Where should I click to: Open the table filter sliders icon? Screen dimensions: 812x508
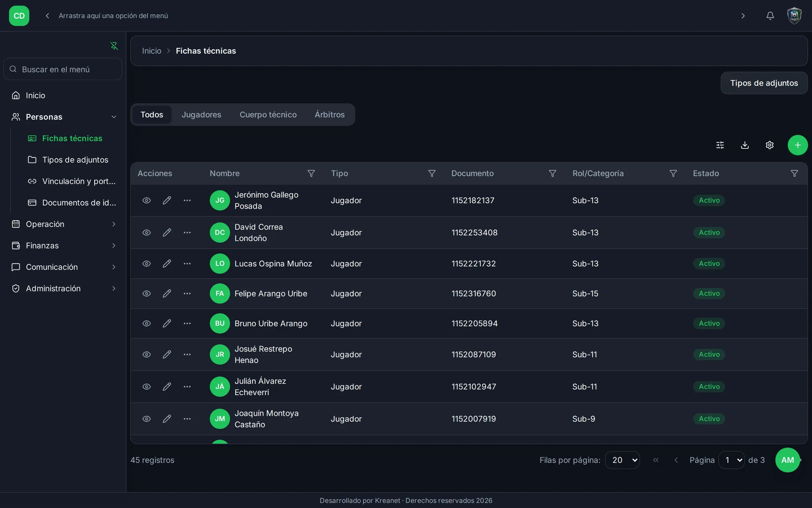coord(720,145)
